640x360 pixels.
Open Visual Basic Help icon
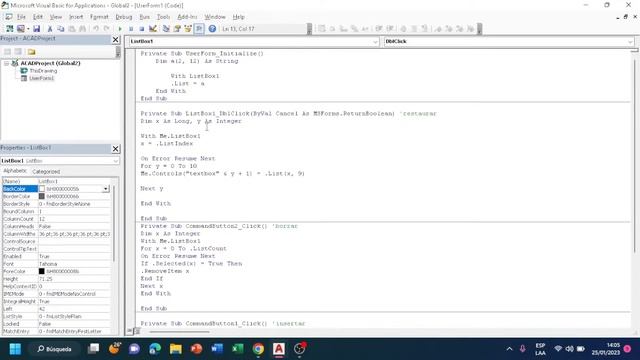[212, 29]
